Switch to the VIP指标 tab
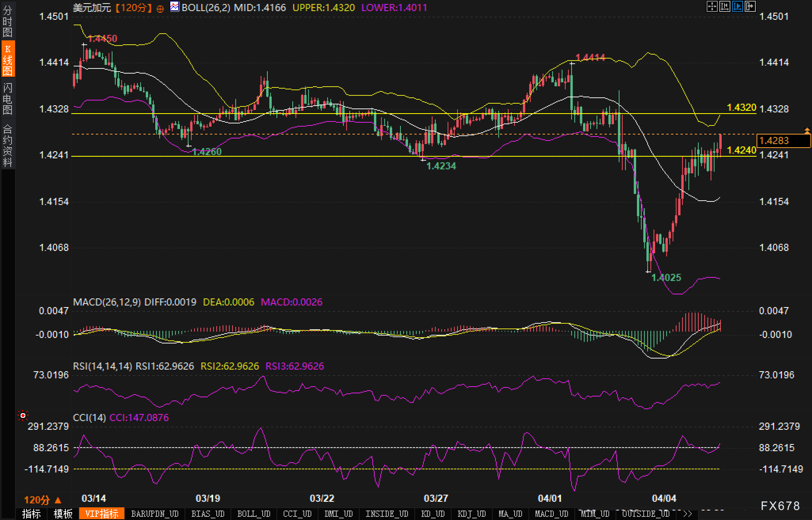The height and width of the screenshot is (520, 812). (102, 514)
